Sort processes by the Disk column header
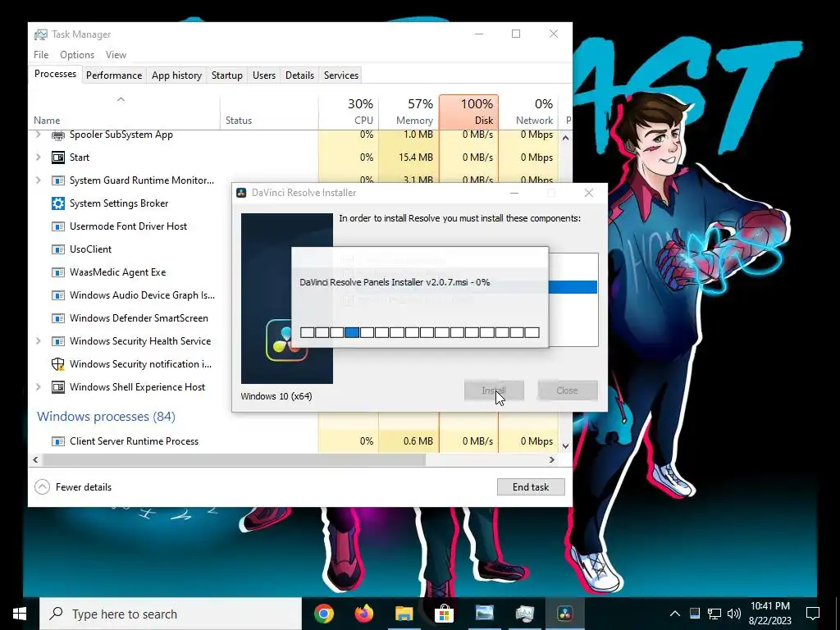The height and width of the screenshot is (630, 840). tap(468, 112)
